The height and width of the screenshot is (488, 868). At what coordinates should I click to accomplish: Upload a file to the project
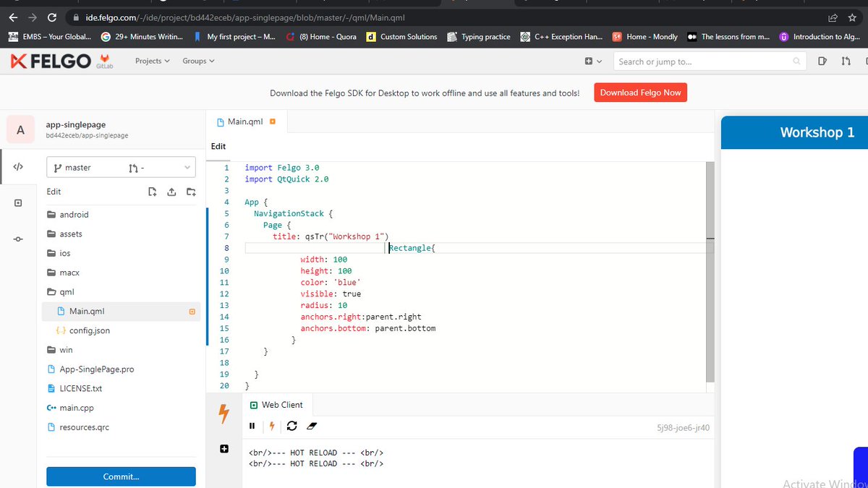click(171, 192)
